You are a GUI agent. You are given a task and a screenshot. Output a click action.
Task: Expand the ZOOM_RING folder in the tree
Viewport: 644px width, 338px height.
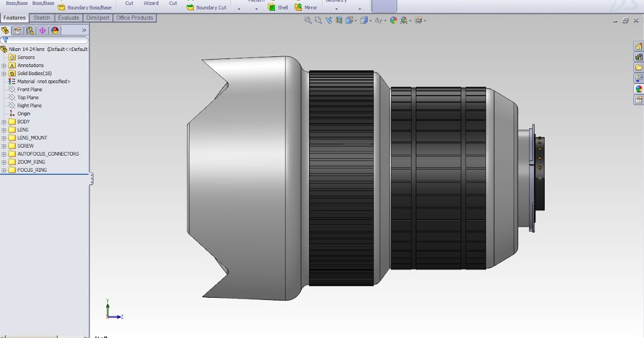coord(5,161)
